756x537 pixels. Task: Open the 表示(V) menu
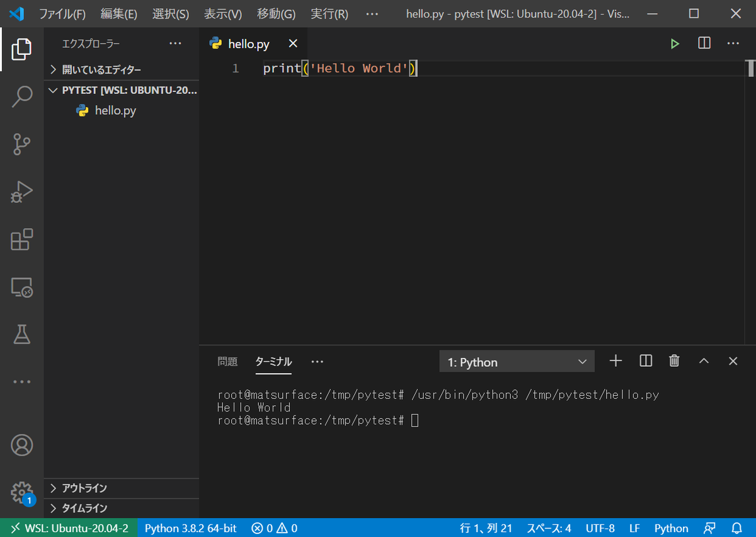click(223, 14)
